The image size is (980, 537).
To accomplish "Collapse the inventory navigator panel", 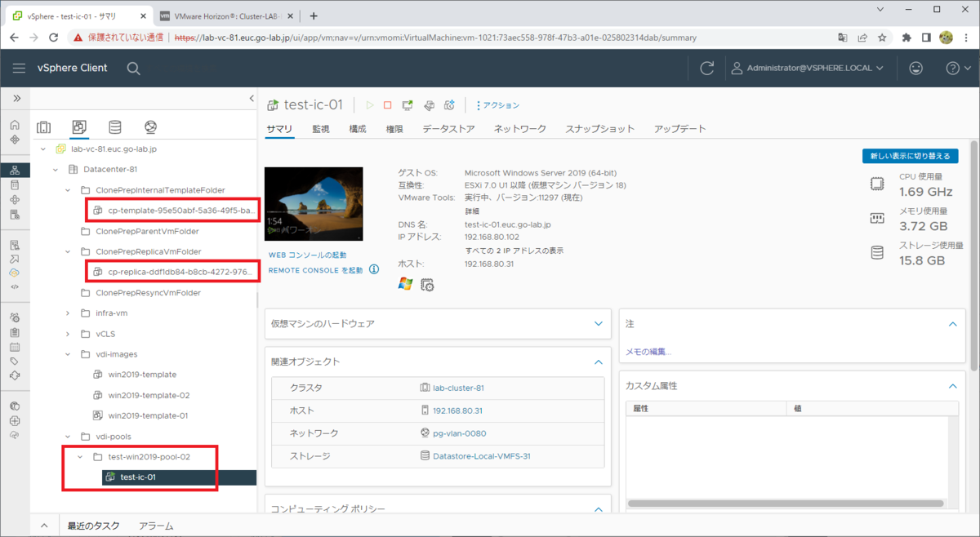I will 252,98.
